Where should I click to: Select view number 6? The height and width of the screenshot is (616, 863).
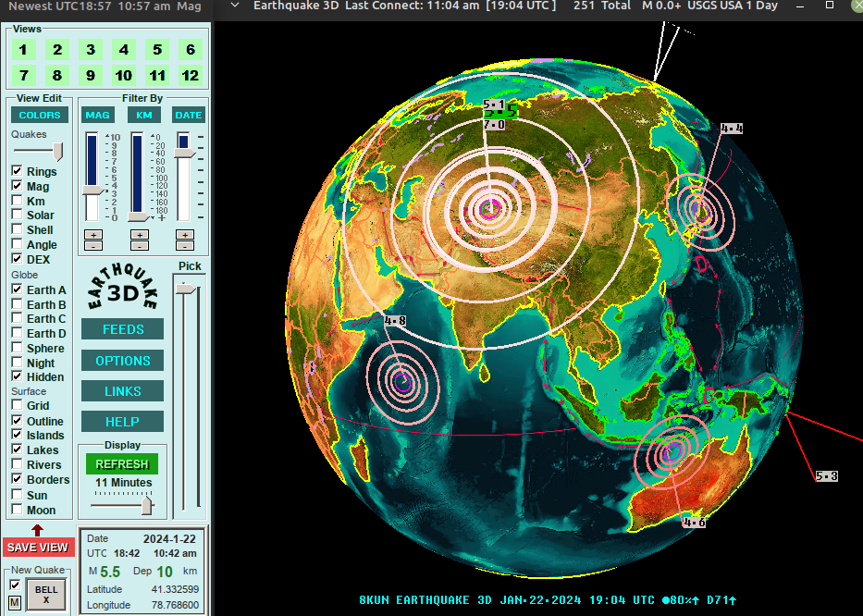191,50
